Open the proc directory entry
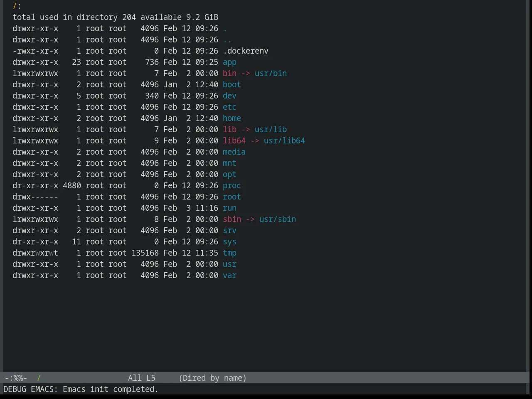 point(232,186)
